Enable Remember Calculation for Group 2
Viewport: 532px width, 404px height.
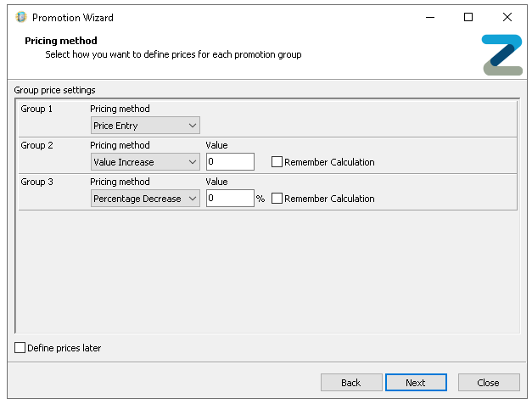coord(277,162)
